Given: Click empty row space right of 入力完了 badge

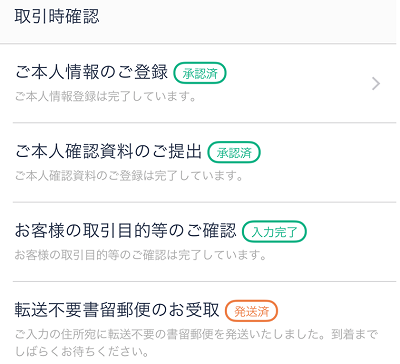Looking at the screenshot, I should tap(350, 232).
